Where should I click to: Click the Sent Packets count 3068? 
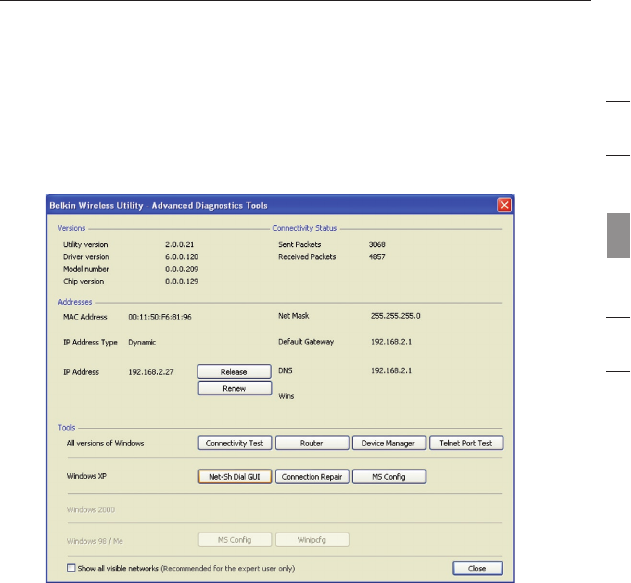pyautogui.click(x=377, y=244)
